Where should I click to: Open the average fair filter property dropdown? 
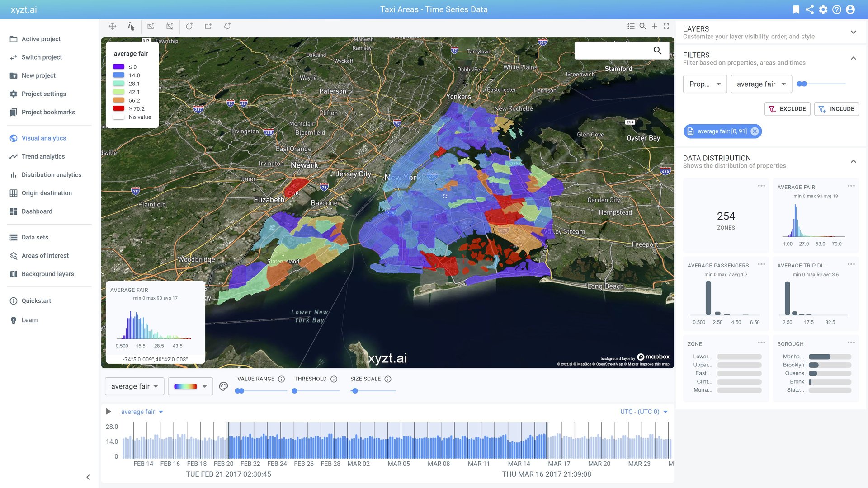(761, 84)
